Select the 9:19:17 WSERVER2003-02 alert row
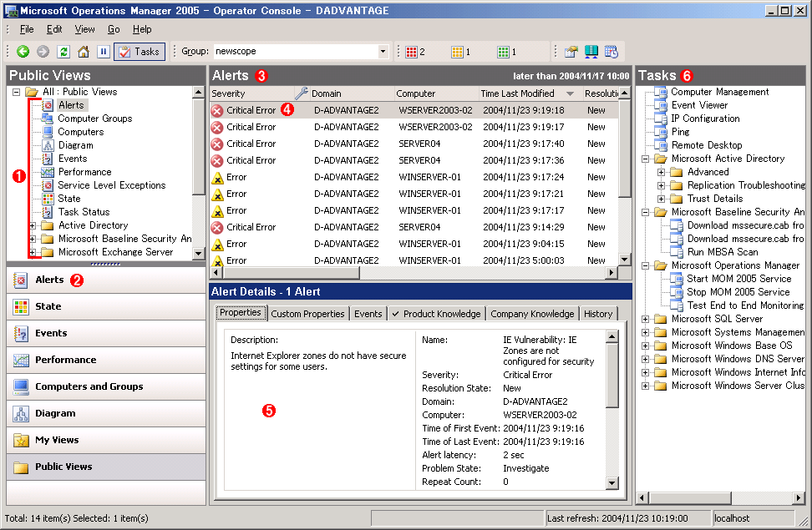Viewport: 812px width, 530px height. (x=414, y=127)
